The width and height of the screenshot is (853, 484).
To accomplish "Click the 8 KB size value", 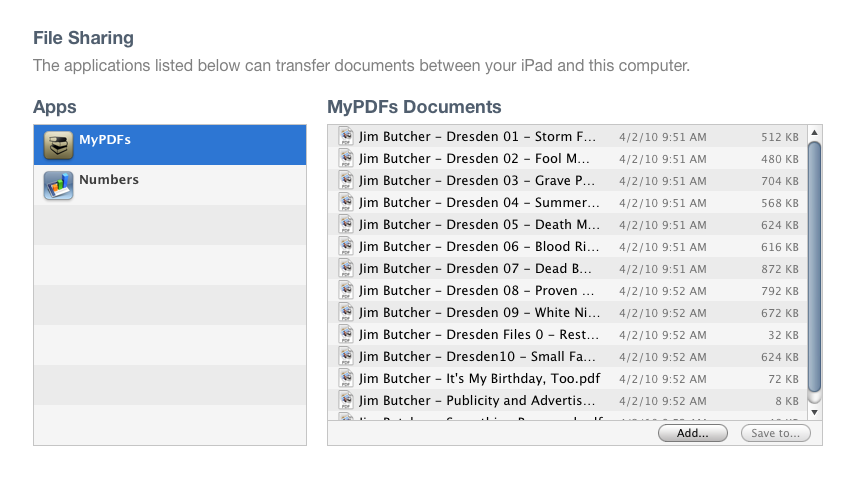I will pyautogui.click(x=787, y=401).
